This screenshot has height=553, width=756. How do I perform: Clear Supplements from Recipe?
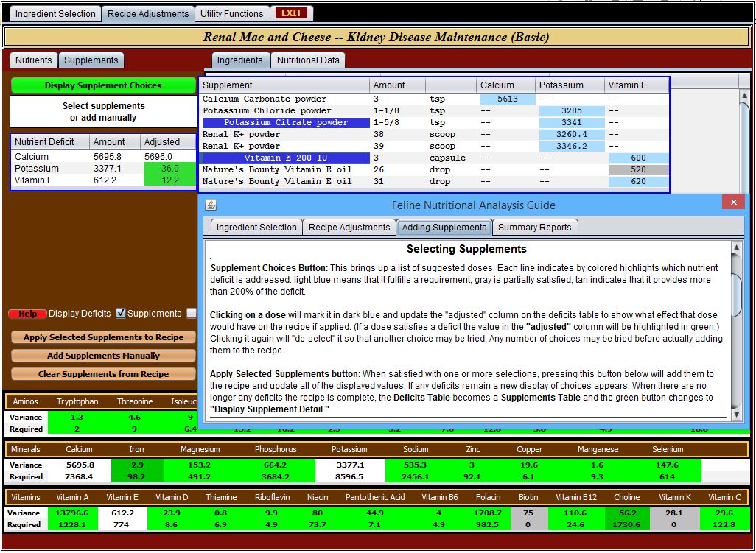(x=103, y=374)
